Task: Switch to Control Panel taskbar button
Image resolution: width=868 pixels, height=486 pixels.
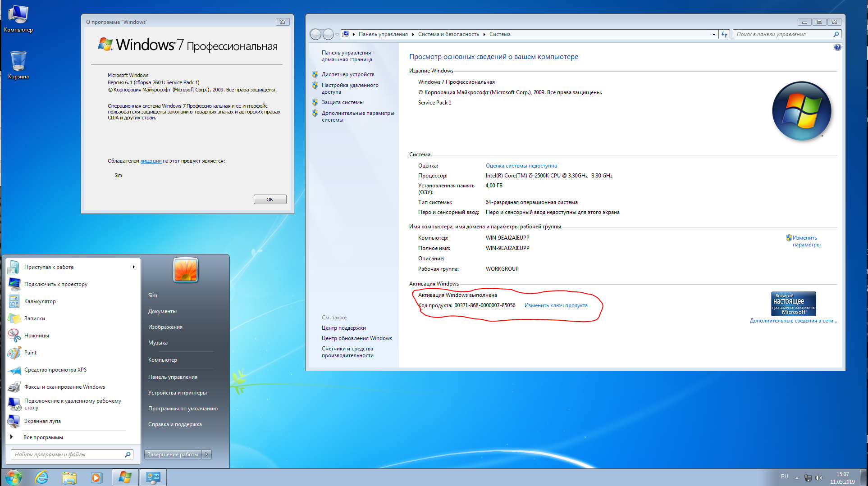Action: [153, 477]
